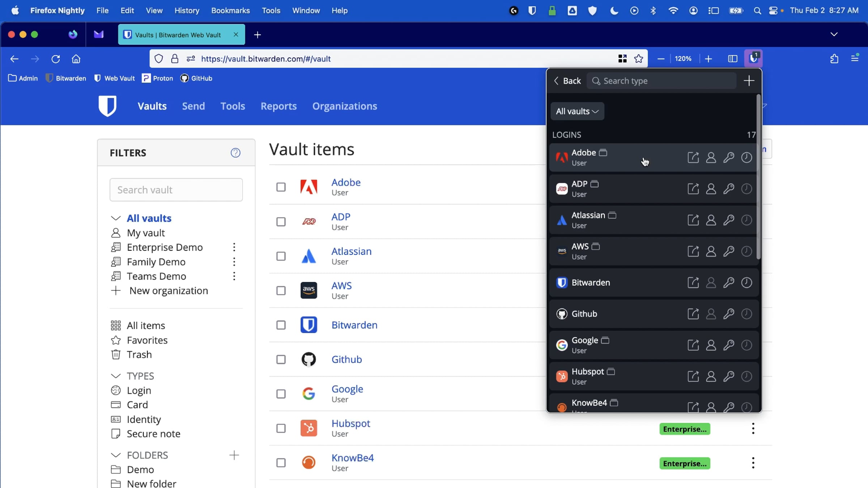
Task: Add a new item with the popup plus
Action: (x=749, y=81)
